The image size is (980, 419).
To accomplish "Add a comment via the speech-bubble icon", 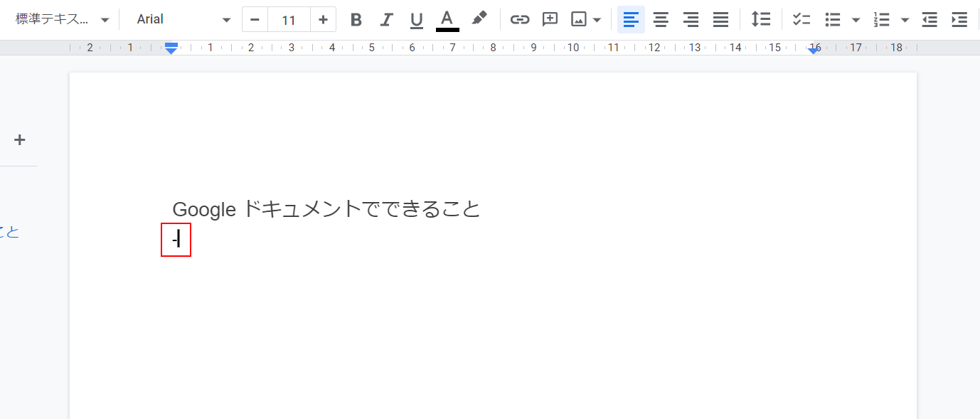I will pyautogui.click(x=550, y=19).
